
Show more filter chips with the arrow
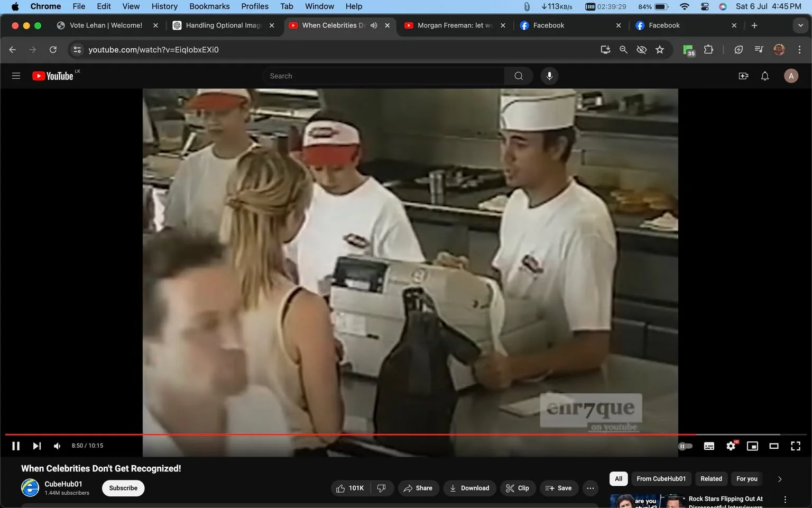click(780, 479)
